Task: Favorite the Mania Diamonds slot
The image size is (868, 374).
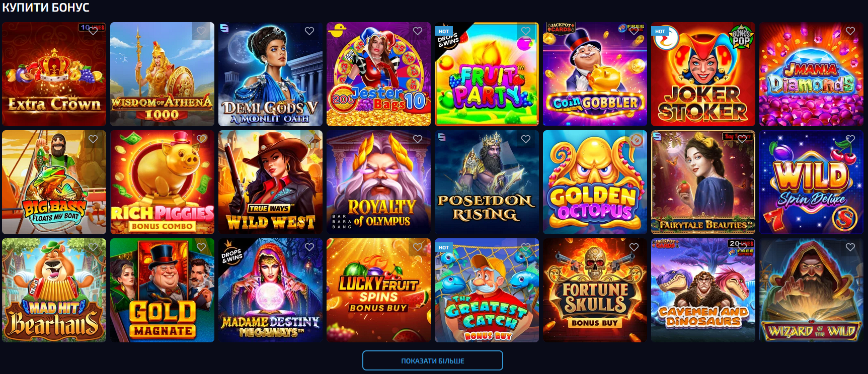Action: click(x=850, y=31)
